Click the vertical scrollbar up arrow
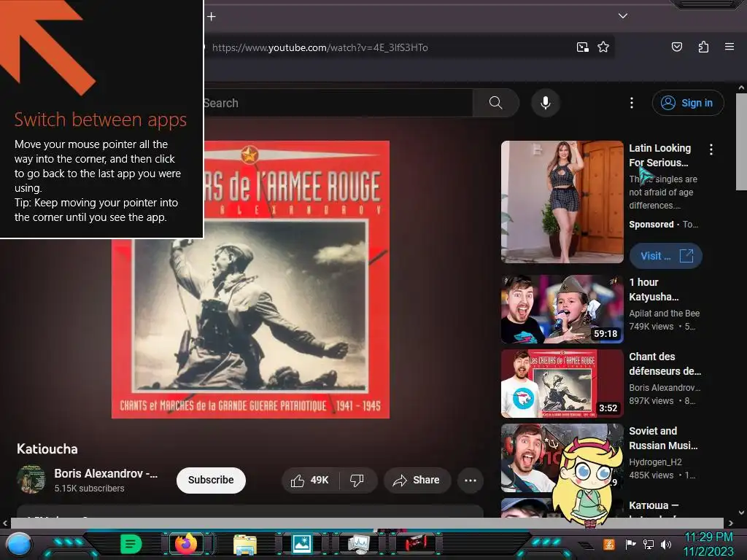The image size is (747, 560). pyautogui.click(x=741, y=88)
